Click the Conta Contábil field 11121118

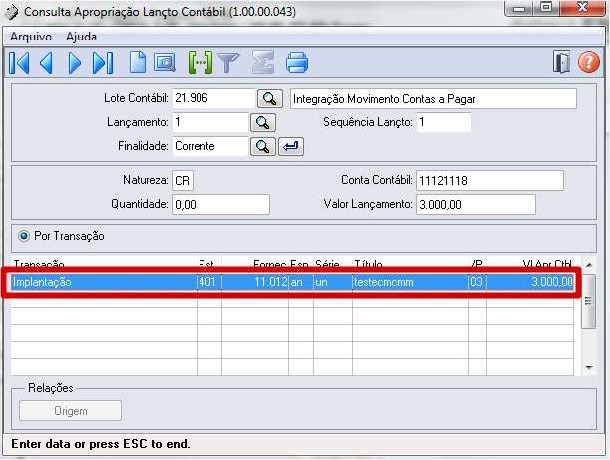pyautogui.click(x=490, y=181)
